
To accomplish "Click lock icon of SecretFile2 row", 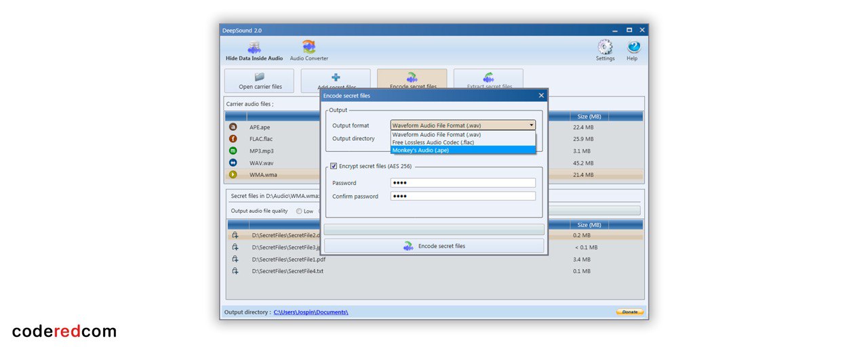I will click(x=235, y=235).
